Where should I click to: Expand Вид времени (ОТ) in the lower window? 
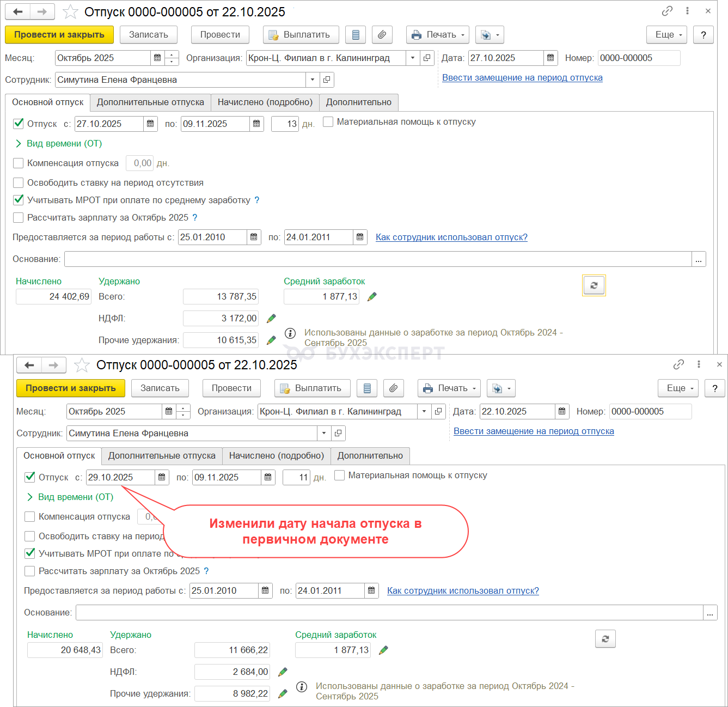[70, 497]
